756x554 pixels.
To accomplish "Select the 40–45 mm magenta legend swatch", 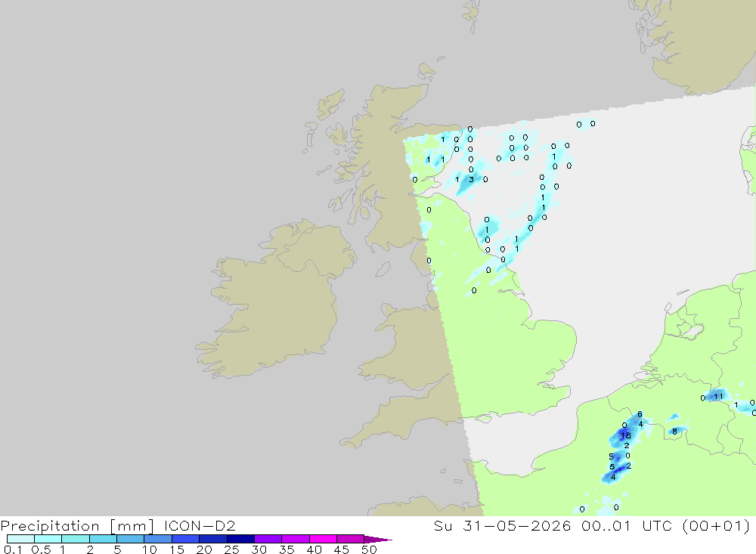I will coord(323,539).
